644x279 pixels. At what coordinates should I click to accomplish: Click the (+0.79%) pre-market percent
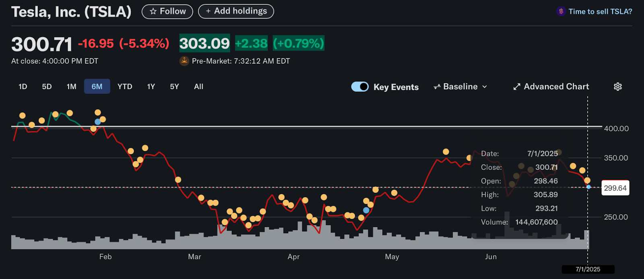pos(299,43)
